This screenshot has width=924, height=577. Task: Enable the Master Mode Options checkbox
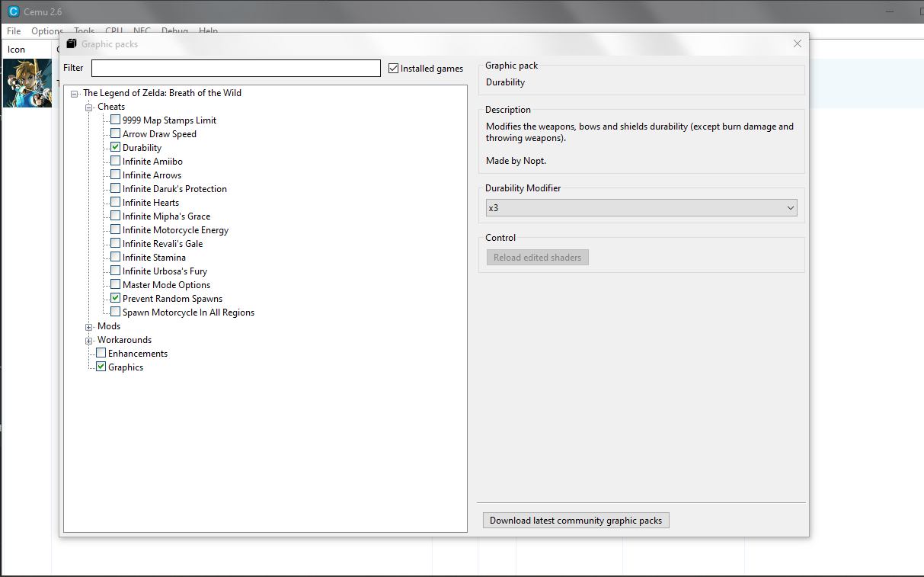[x=115, y=284]
